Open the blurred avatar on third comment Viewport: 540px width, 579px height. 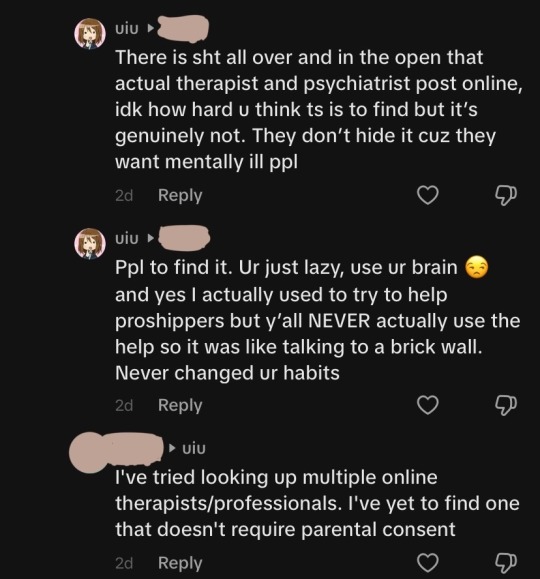[87, 453]
